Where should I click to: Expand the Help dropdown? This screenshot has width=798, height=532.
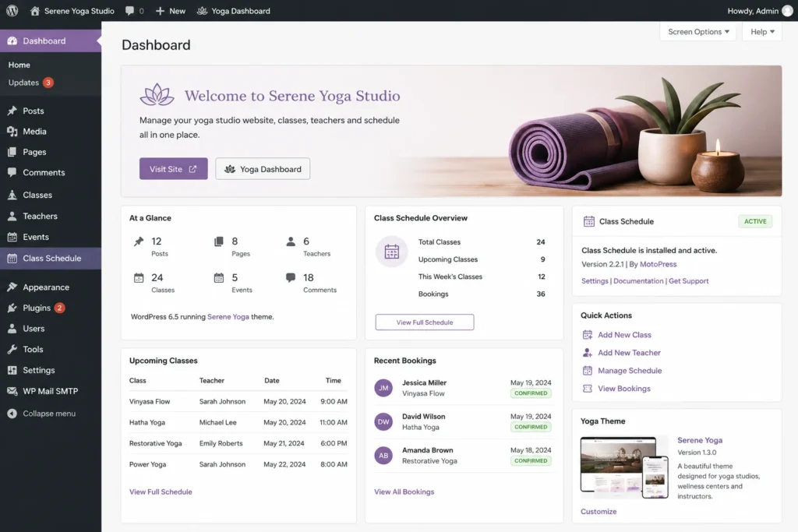[x=762, y=31]
